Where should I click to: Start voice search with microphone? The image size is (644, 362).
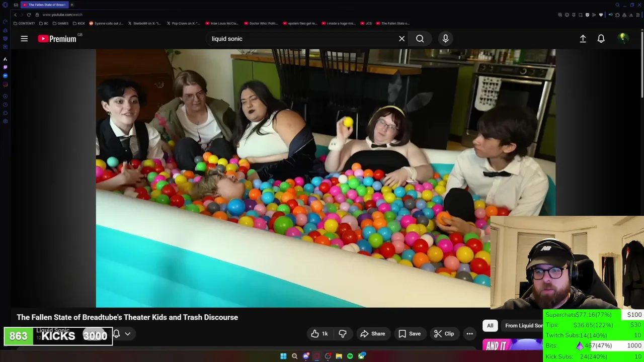445,39
